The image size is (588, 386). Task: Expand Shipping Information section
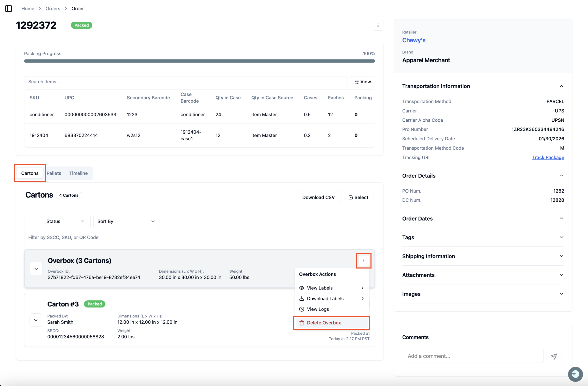(x=561, y=256)
